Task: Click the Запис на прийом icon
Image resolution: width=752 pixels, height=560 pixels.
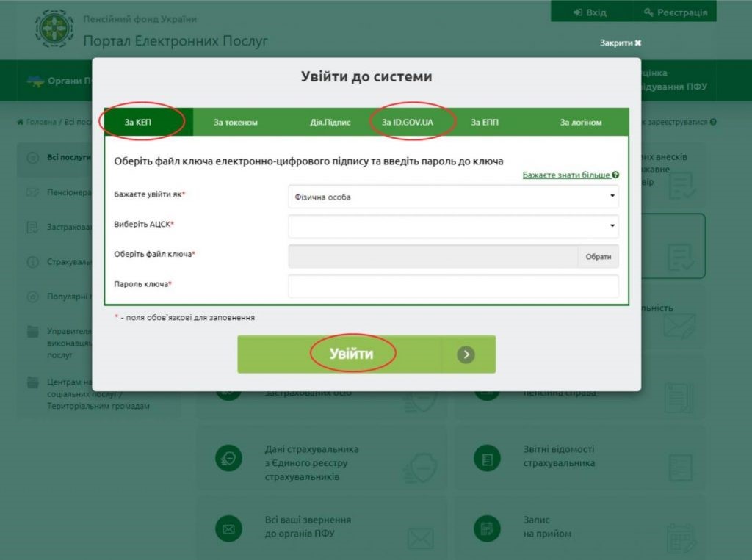Action: (485, 527)
